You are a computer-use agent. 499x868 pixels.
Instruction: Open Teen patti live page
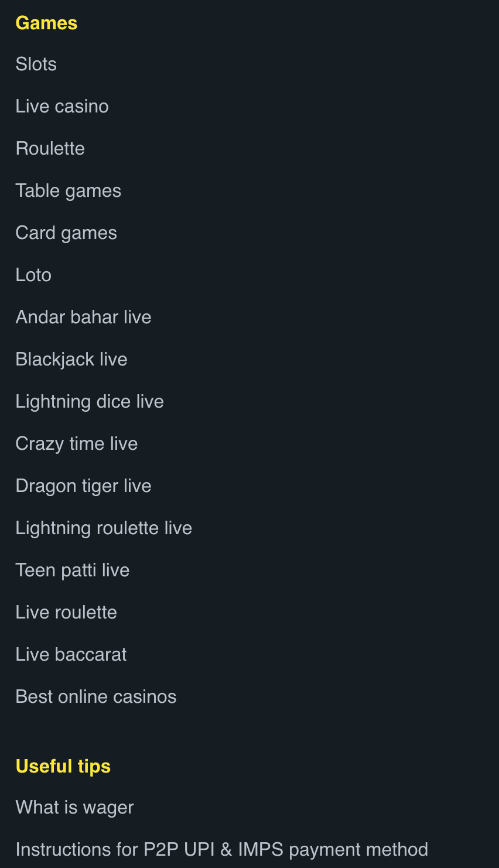tap(73, 570)
